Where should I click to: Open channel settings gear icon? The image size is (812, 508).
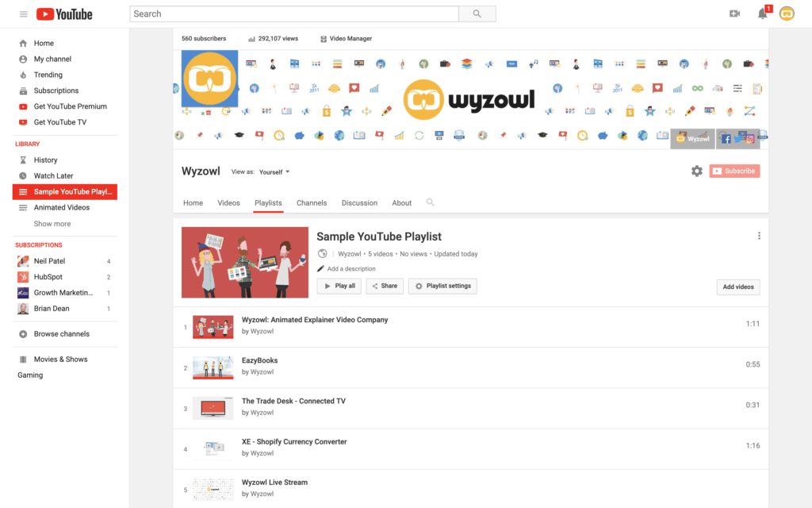click(x=696, y=170)
